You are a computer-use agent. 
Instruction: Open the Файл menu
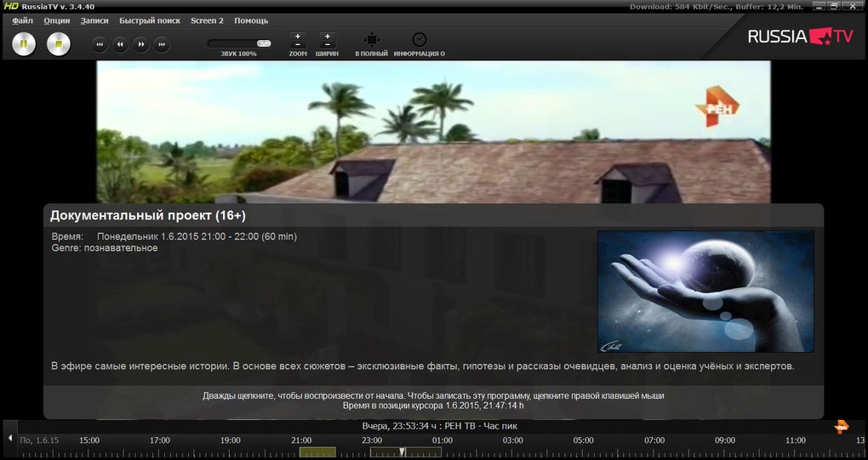23,20
